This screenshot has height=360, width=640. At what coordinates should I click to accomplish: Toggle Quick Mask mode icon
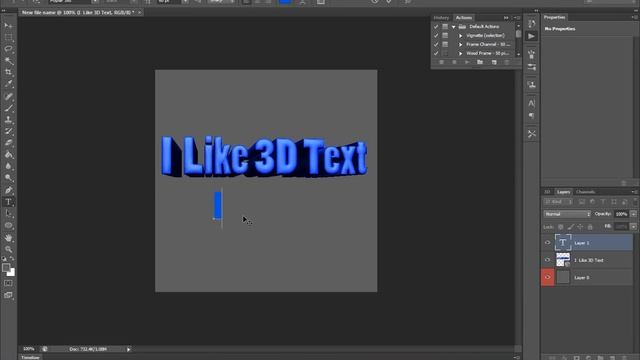click(x=8, y=283)
